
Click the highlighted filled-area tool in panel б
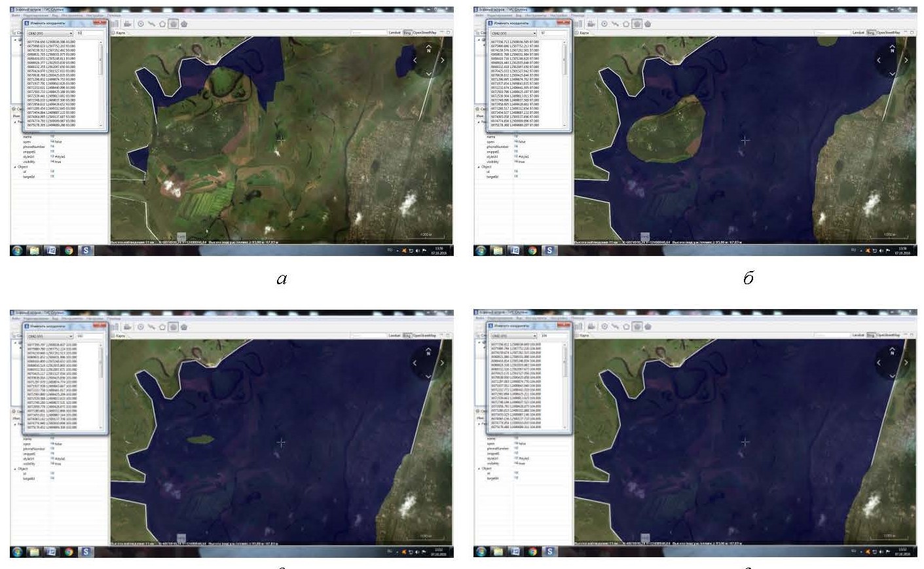[637, 24]
